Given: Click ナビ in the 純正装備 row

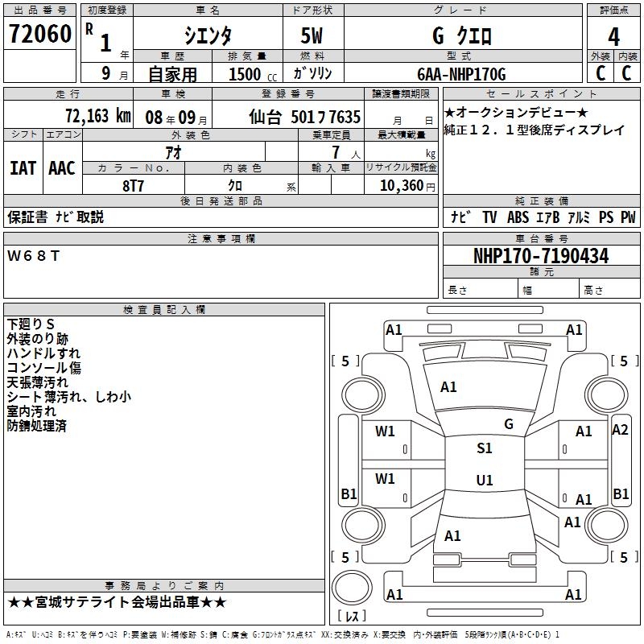Looking at the screenshot, I should point(460,217).
